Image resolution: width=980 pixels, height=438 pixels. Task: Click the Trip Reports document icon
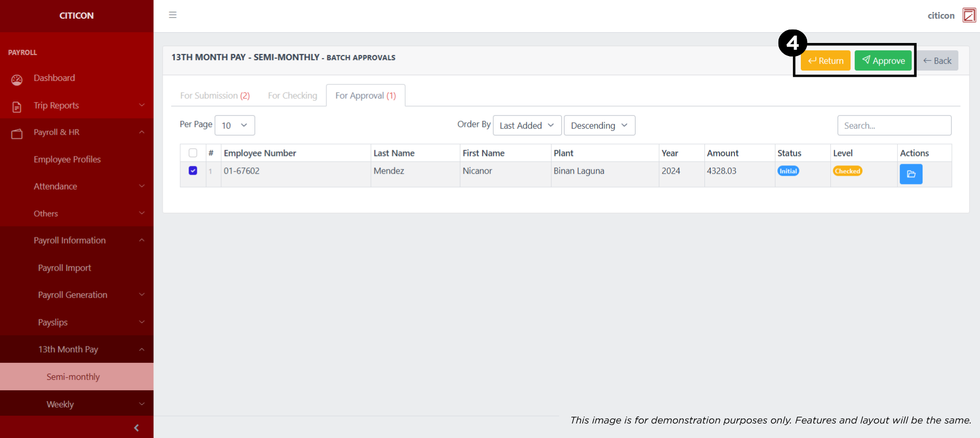(17, 107)
